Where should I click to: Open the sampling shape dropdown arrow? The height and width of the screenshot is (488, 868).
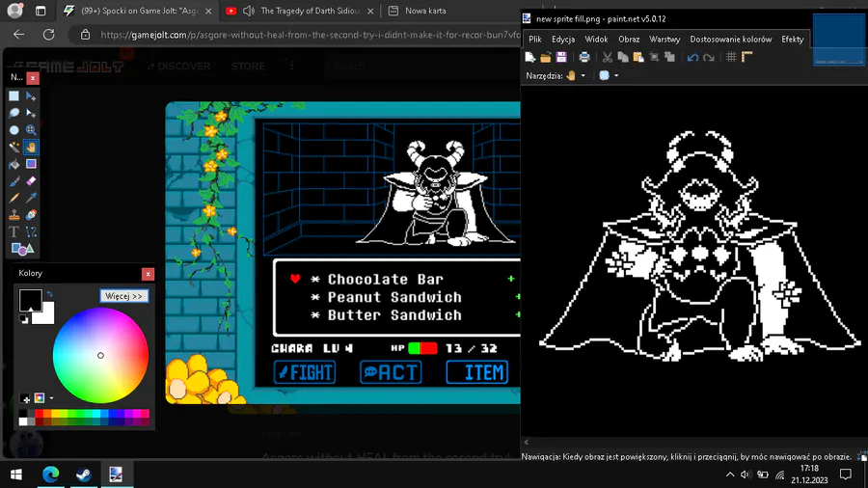[x=616, y=76]
